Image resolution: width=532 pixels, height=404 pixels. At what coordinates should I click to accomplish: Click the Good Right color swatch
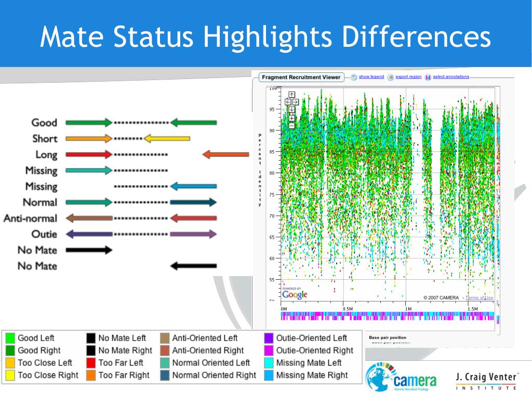click(10, 350)
